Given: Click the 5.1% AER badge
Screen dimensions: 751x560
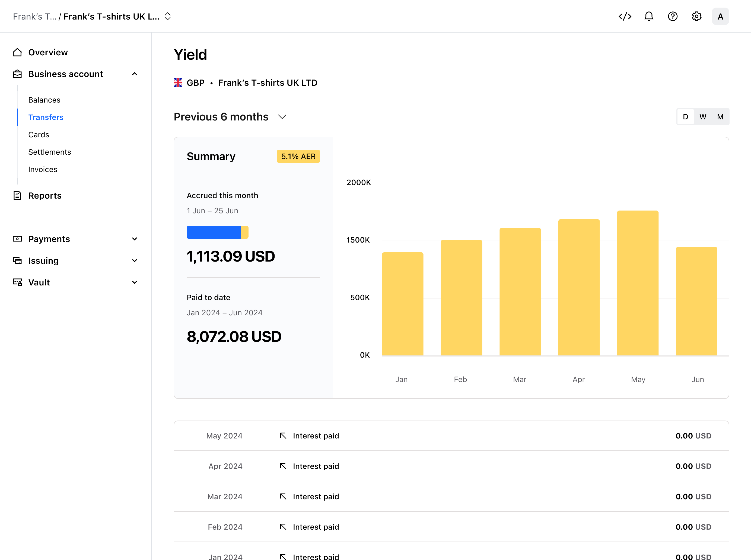Looking at the screenshot, I should pyautogui.click(x=298, y=156).
